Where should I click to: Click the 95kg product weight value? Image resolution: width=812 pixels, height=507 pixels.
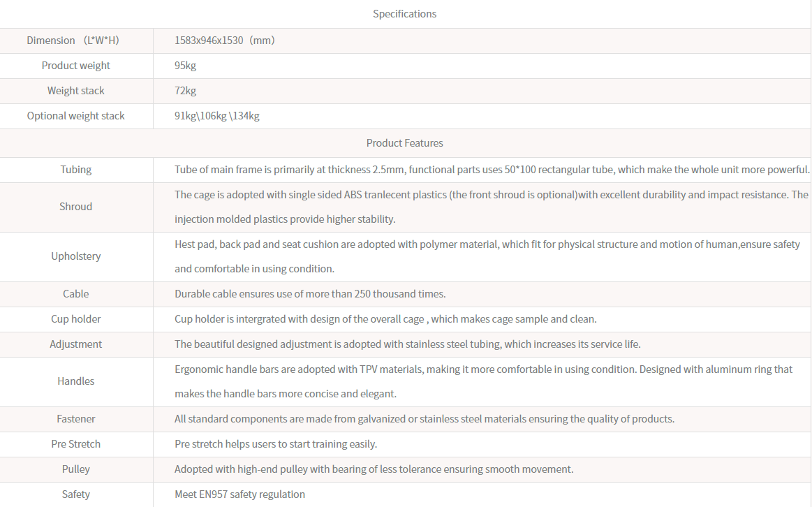(186, 66)
